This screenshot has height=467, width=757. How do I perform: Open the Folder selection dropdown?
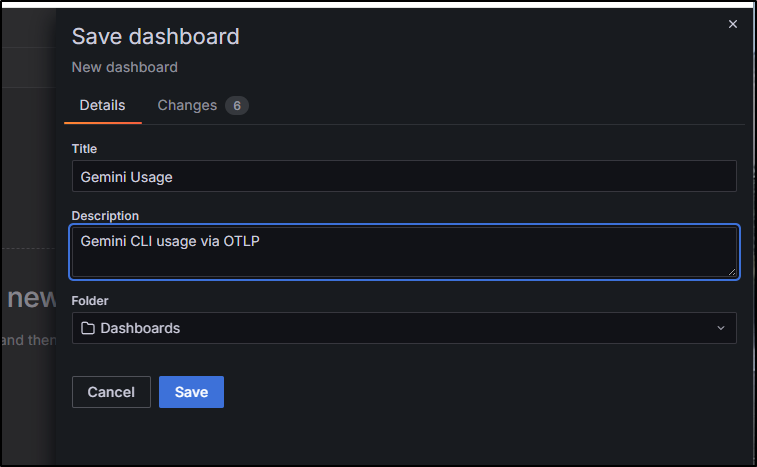tap(404, 328)
